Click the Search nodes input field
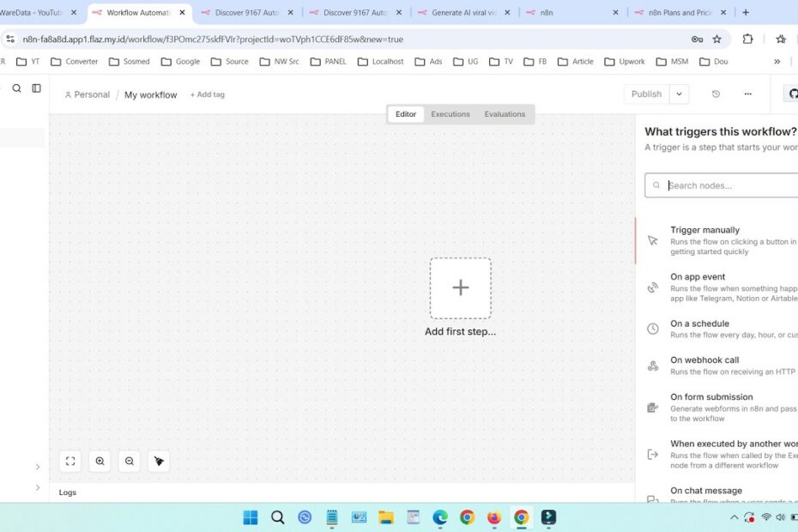 (x=729, y=185)
